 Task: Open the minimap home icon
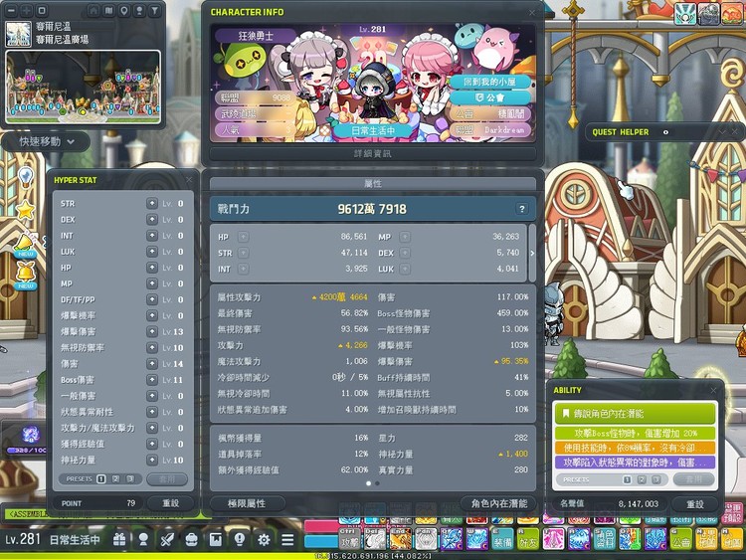[x=93, y=10]
